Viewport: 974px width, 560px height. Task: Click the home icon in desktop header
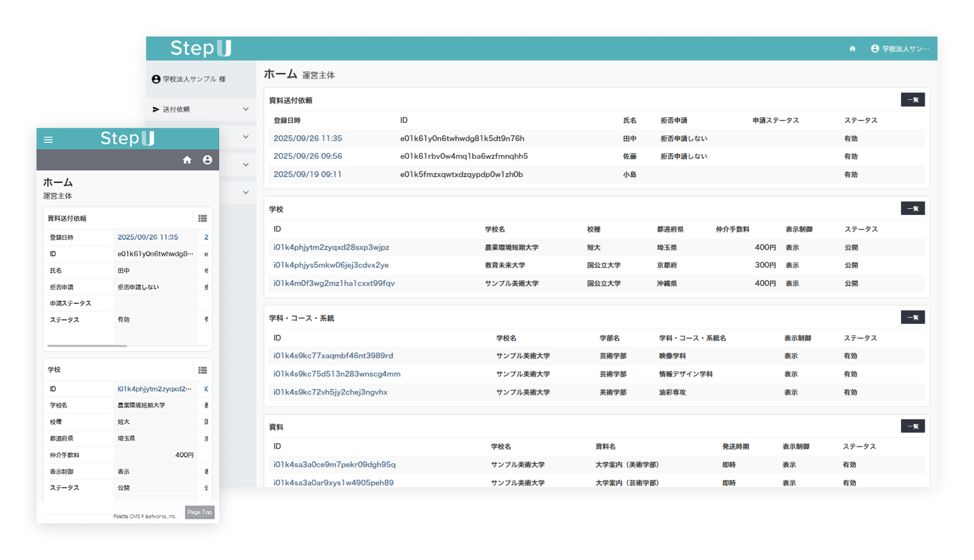click(852, 49)
